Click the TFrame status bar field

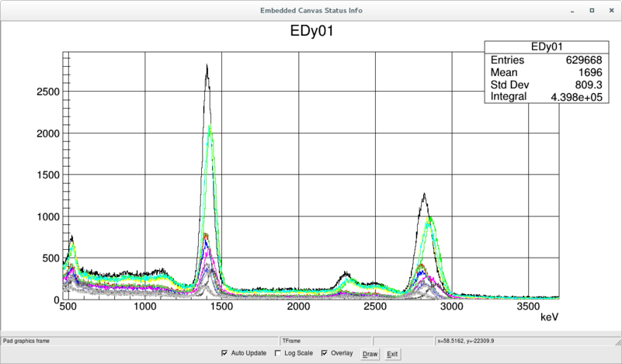pos(325,341)
